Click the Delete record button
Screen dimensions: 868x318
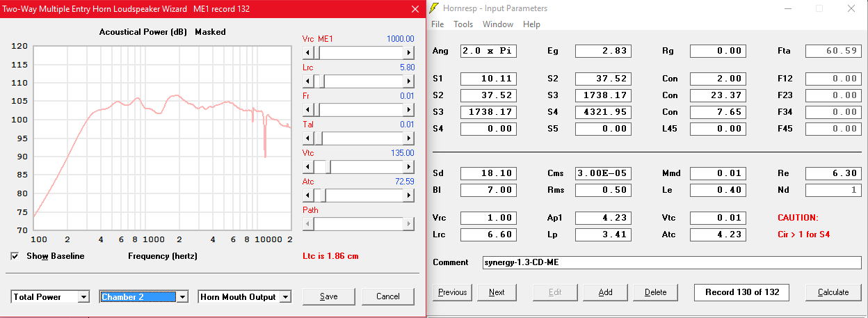[x=655, y=292]
